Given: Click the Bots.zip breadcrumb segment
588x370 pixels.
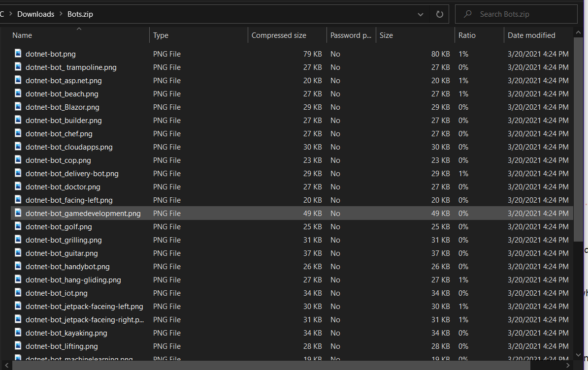Looking at the screenshot, I should 80,14.
